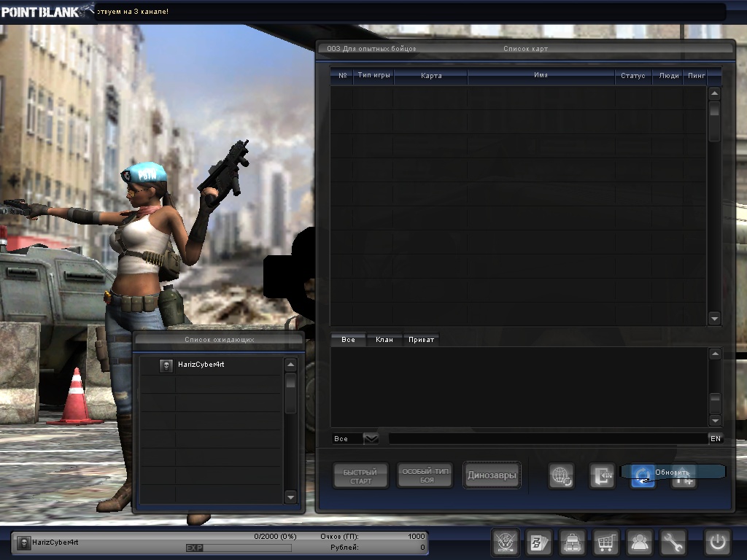This screenshot has width=747, height=560.
Task: Click chat area scrollbar up arrow
Action: point(715,354)
